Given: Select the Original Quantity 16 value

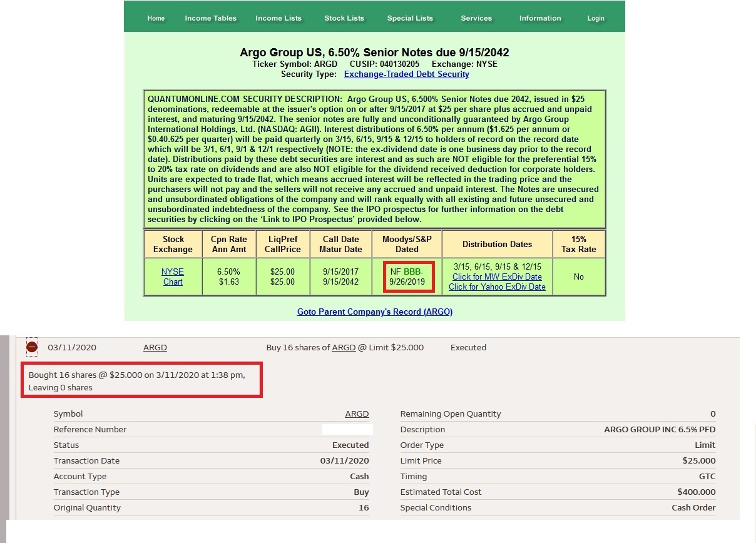Looking at the screenshot, I should (x=364, y=507).
